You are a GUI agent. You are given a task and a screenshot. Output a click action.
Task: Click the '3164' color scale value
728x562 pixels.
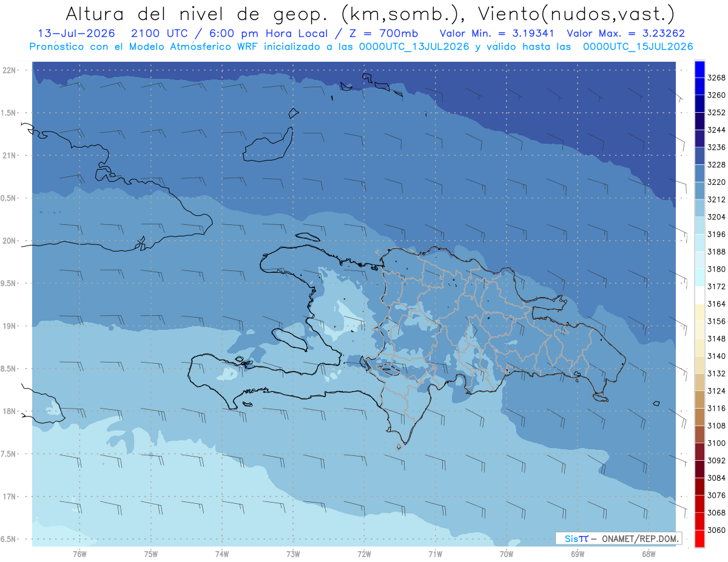coord(716,304)
